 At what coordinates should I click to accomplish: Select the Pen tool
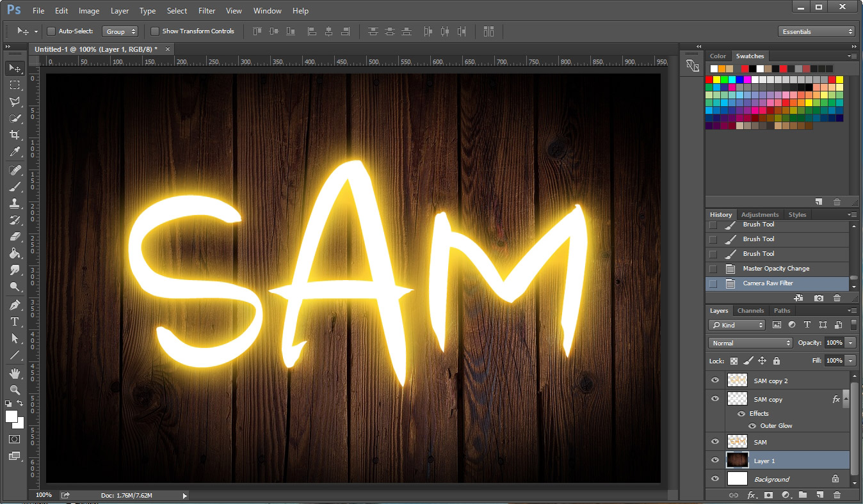click(x=15, y=305)
